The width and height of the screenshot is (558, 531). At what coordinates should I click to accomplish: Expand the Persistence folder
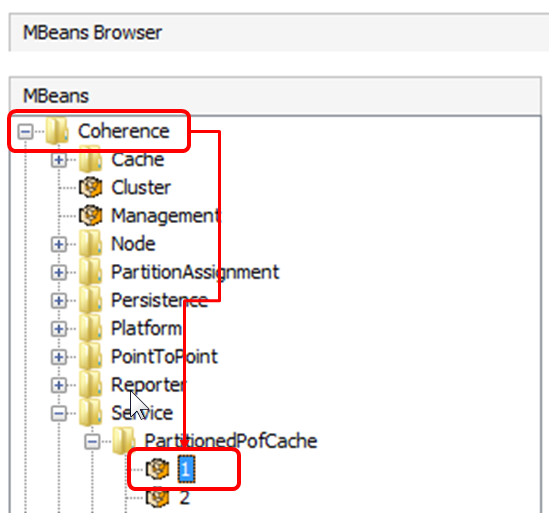click(59, 300)
